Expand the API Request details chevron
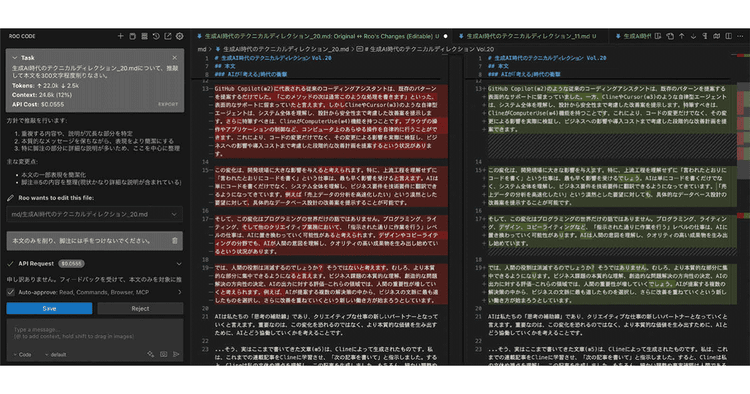The height and width of the screenshot is (394, 750). tap(179, 264)
